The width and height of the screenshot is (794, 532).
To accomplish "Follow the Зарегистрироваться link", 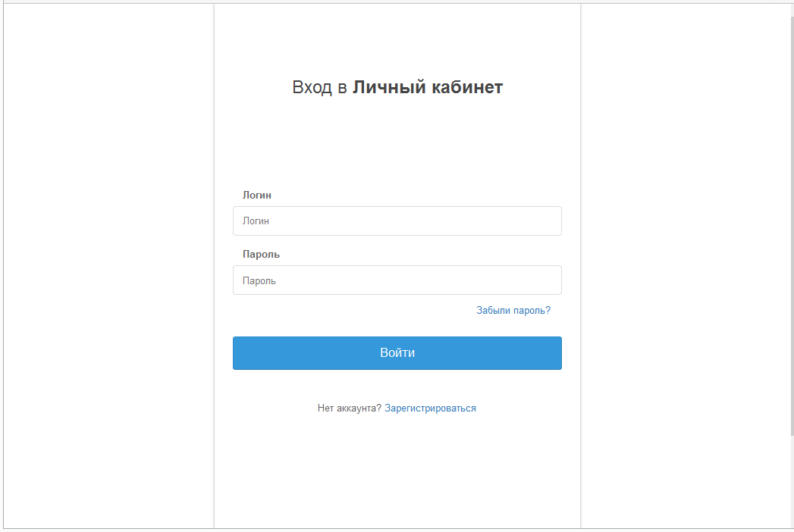I will pyautogui.click(x=430, y=408).
